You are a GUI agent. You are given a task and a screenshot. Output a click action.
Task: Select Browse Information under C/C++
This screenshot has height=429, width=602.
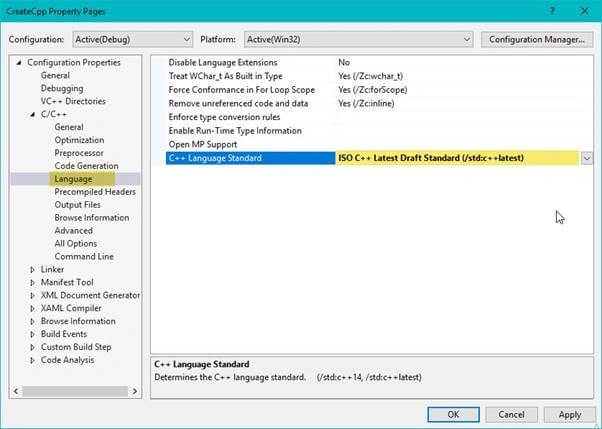(x=92, y=217)
